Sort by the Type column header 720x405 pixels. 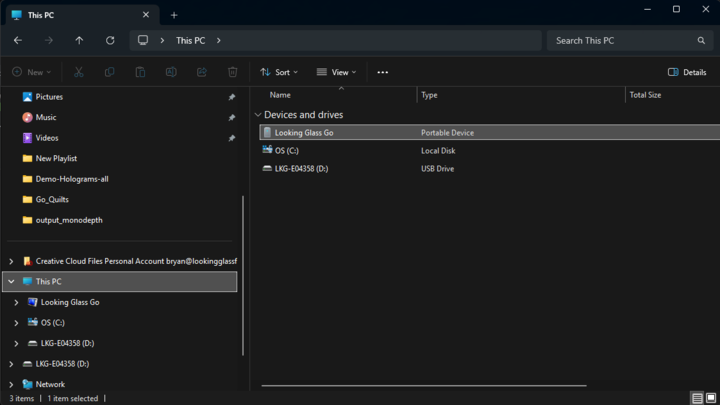430,95
